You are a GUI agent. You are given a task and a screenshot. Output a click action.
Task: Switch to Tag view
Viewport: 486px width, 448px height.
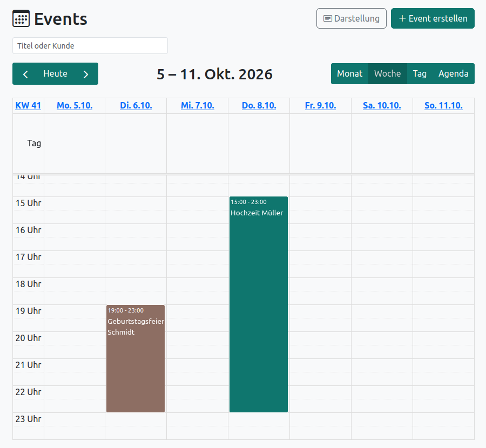(x=420, y=74)
